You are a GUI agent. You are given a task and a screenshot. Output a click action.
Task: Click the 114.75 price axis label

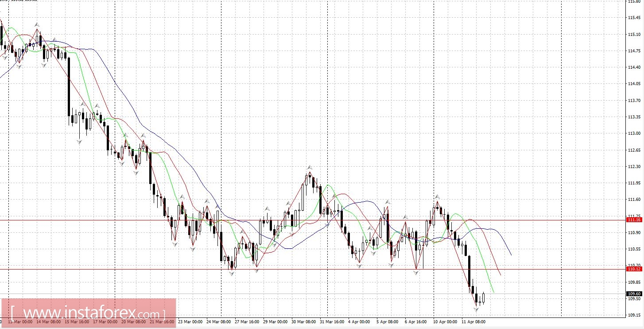[x=634, y=51]
